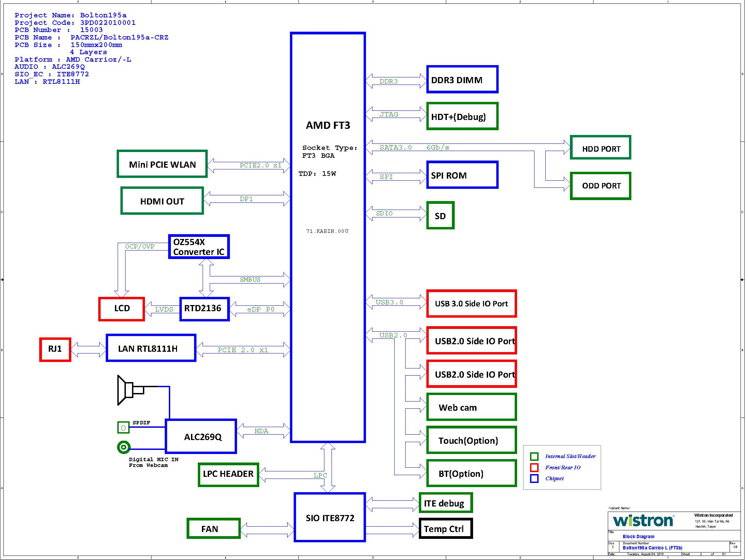
Task: Click the LAN : RTL8111H header line
Action: tap(47, 82)
